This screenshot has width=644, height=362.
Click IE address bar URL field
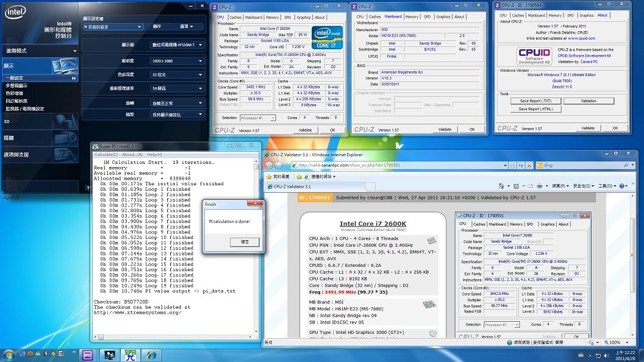pyautogui.click(x=397, y=165)
